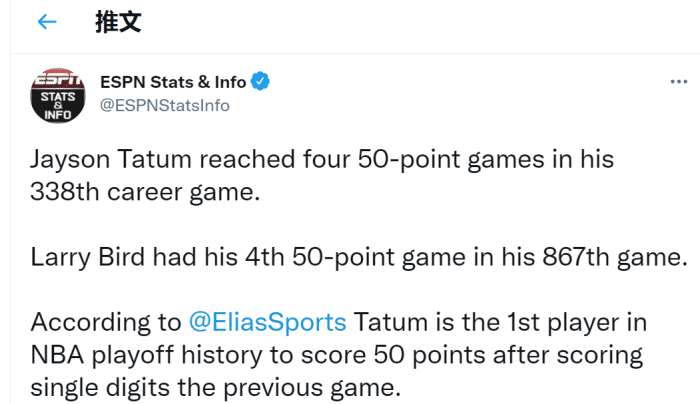Open the @EliasSports mention link

pos(267,322)
